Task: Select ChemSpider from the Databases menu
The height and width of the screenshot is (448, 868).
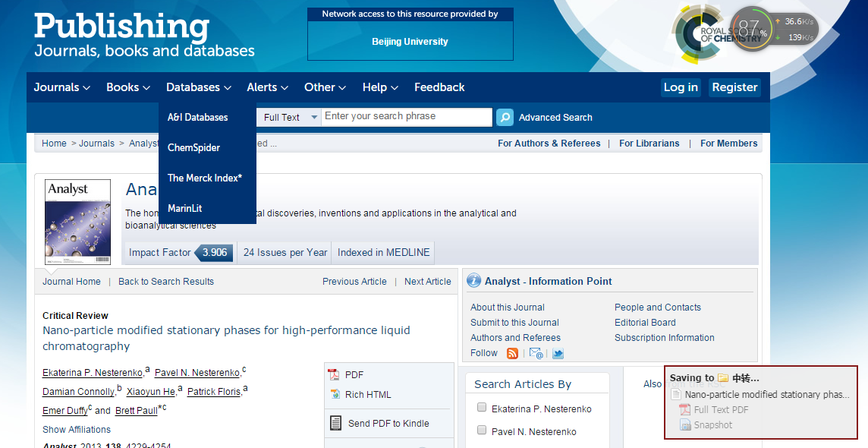Action: tap(193, 148)
